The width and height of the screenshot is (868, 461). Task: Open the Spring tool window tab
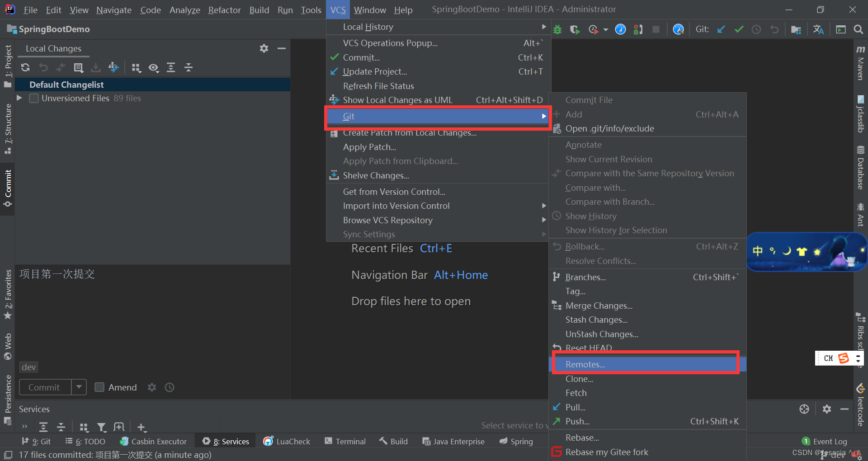[516, 441]
